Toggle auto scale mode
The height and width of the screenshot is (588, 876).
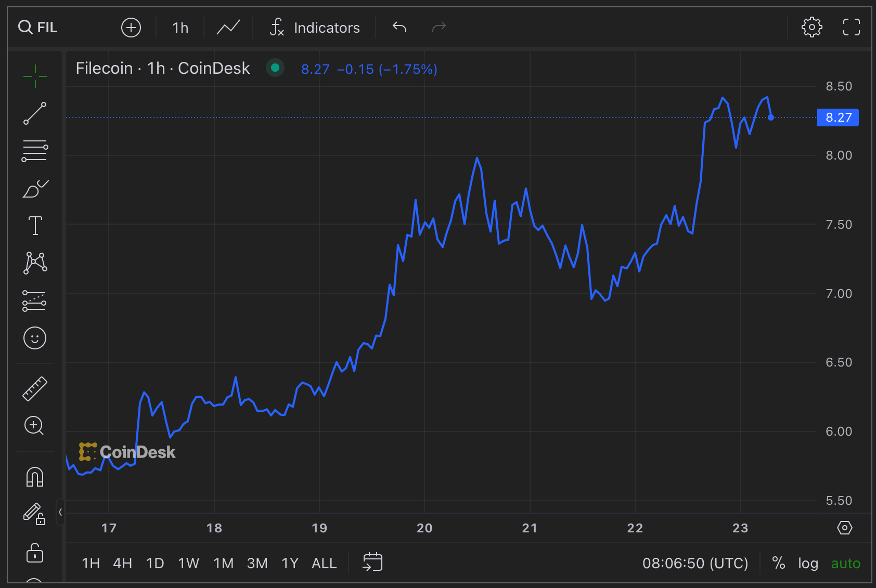(845, 563)
